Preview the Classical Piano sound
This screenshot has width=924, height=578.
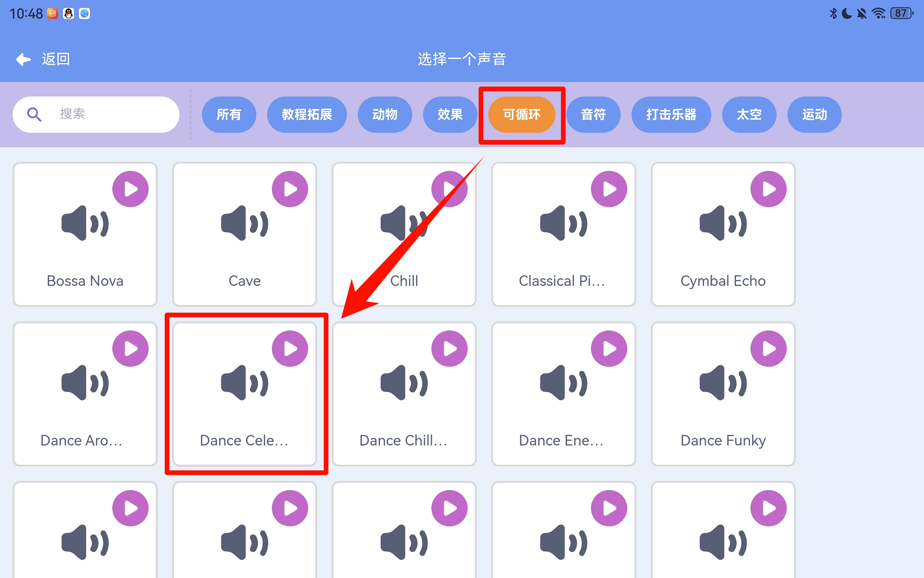[609, 189]
